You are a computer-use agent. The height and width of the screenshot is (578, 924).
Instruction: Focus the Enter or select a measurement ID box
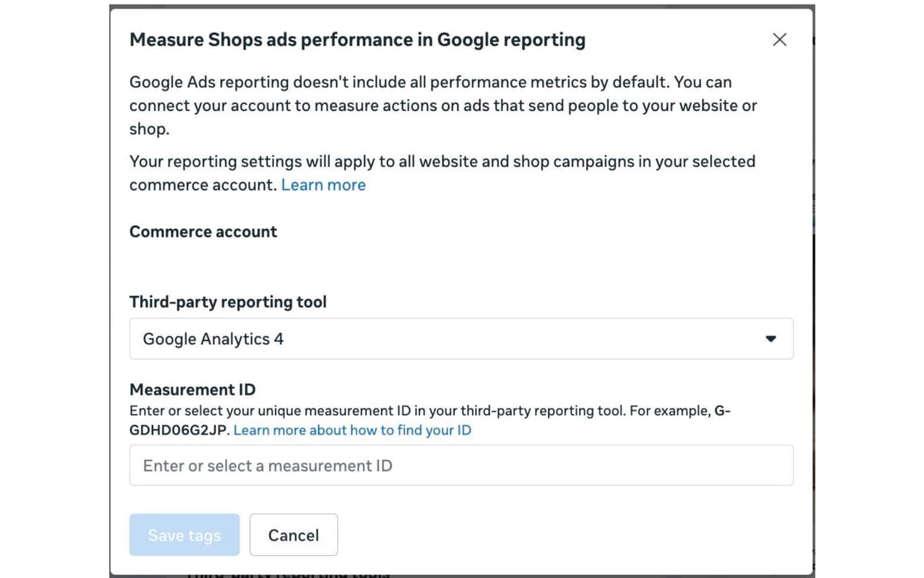(462, 465)
